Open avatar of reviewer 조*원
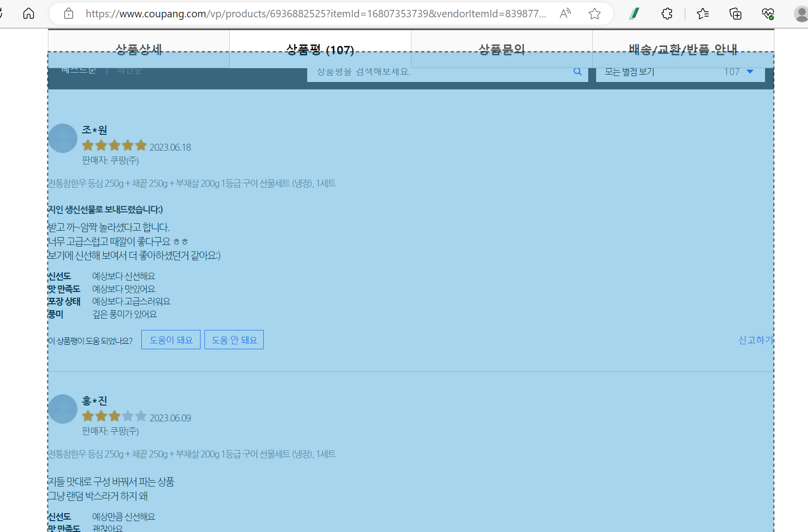 point(63,138)
